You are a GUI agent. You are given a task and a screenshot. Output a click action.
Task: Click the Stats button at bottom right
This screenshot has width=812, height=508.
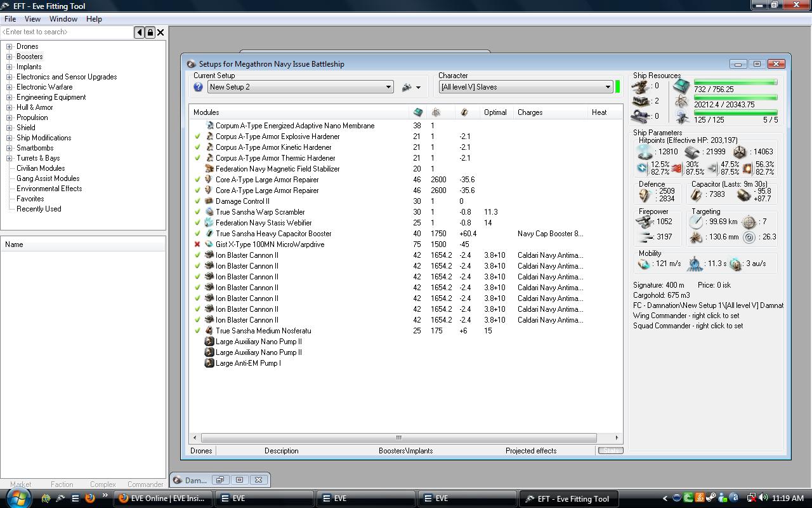pos(610,451)
